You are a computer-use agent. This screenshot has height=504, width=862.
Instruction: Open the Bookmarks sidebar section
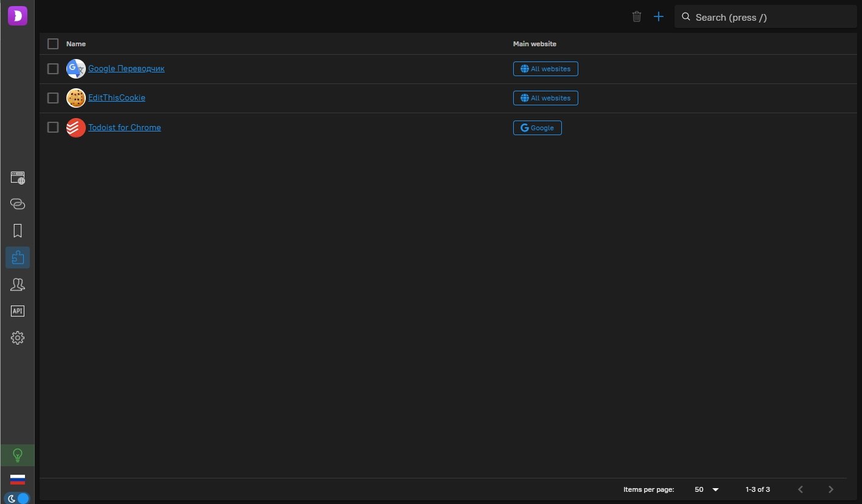point(18,231)
